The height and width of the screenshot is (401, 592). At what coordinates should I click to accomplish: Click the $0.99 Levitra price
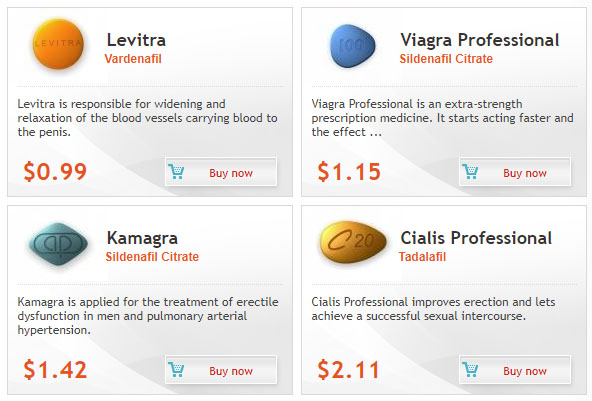click(x=55, y=171)
